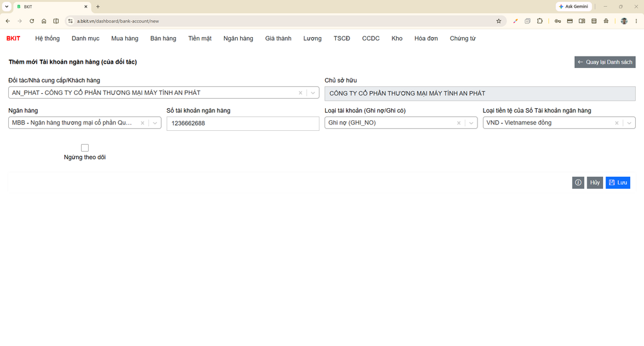Click the password key icon in toolbar
This screenshot has height=346, width=644.
pos(557,21)
